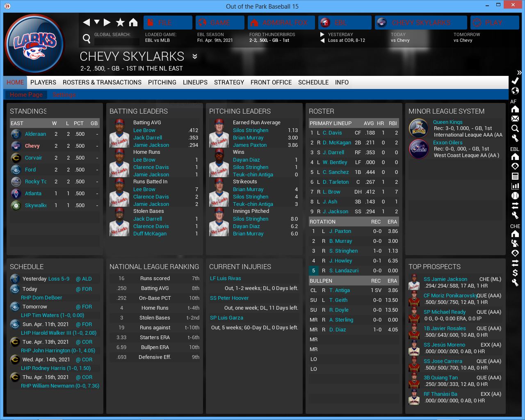Image resolution: width=525 pixels, height=420 pixels.
Task: Open Lee Brow's batting average link
Action: [x=144, y=130]
